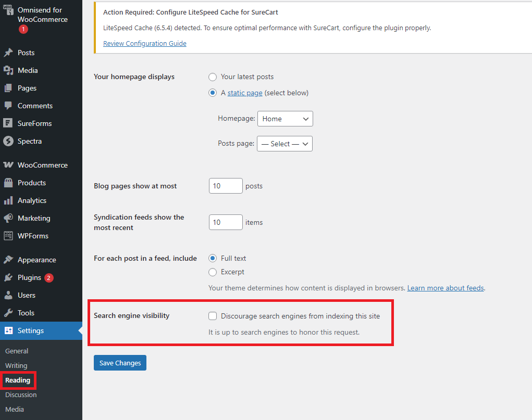This screenshot has height=420, width=532.
Task: Open the Media library icon
Action: pos(8,70)
